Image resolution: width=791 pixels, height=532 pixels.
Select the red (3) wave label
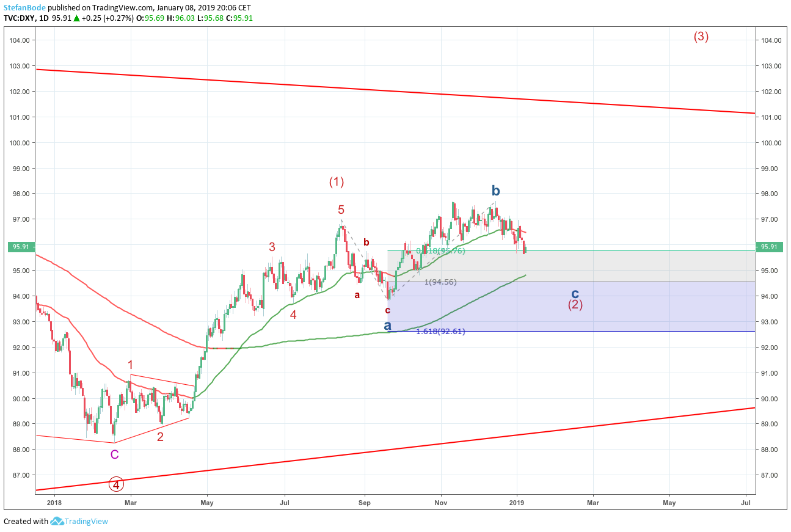[x=701, y=37]
